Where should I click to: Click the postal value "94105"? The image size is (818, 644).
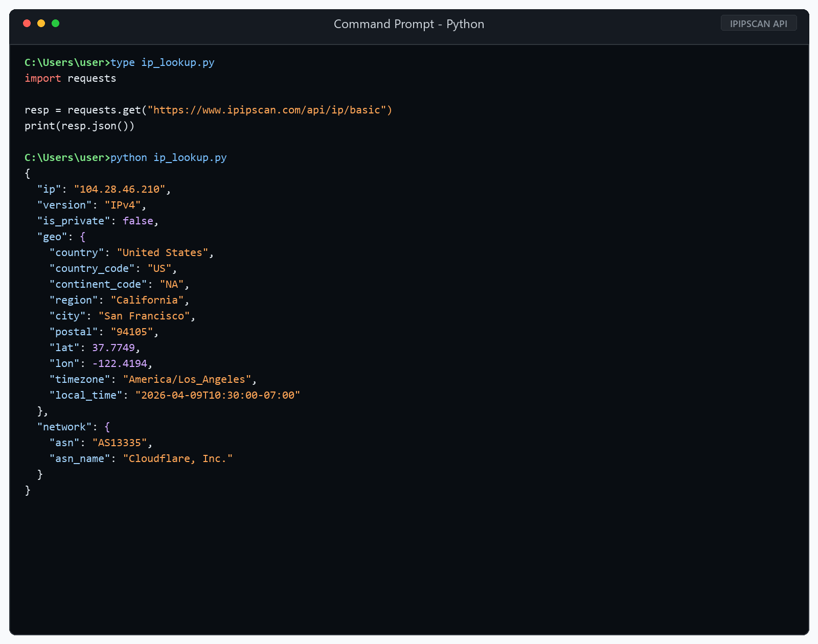click(132, 332)
